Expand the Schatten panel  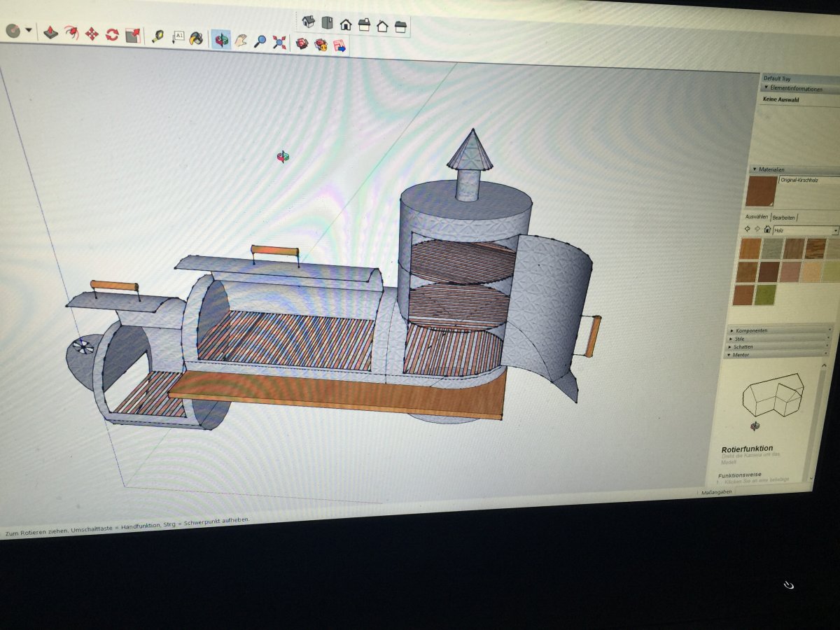click(731, 346)
